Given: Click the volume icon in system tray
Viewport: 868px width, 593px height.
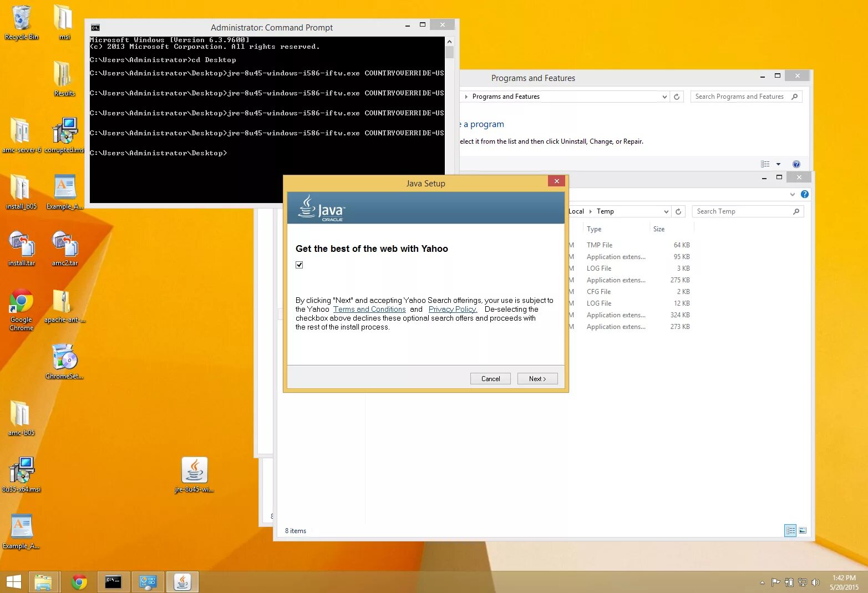Looking at the screenshot, I should click(815, 582).
